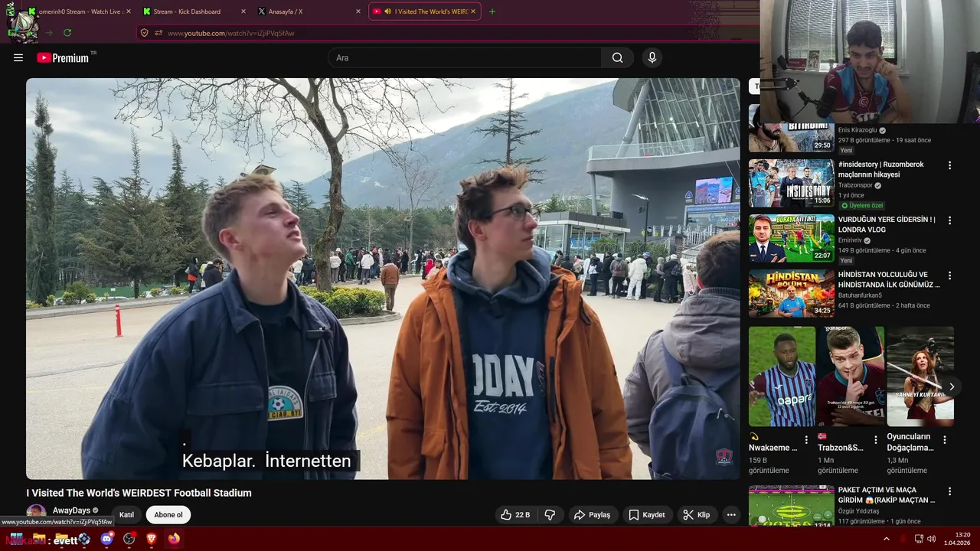Open Hindistan thumbnail with 34:25 duration
Screen dimensions: 980x551
(791, 293)
